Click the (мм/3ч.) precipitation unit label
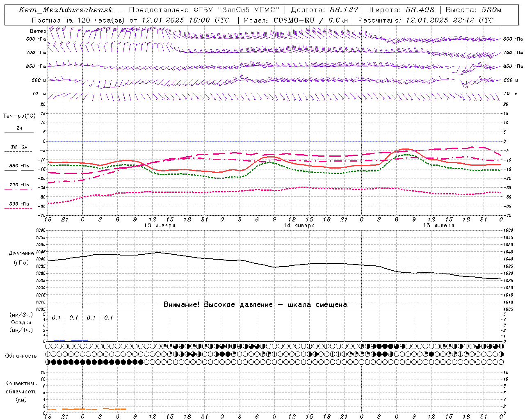Screen dimensions: 525x420 pos(21,315)
